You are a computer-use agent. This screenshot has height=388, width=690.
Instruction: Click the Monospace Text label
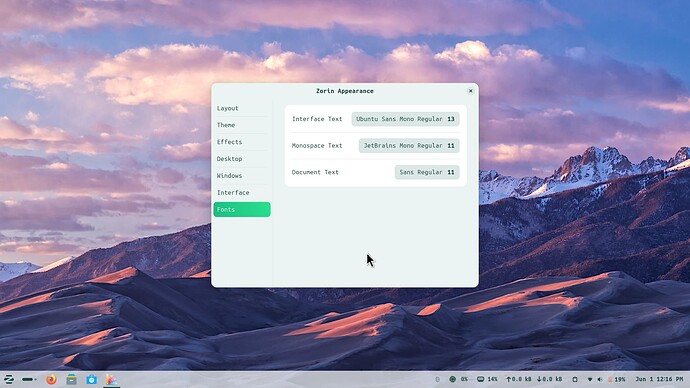[x=317, y=146]
